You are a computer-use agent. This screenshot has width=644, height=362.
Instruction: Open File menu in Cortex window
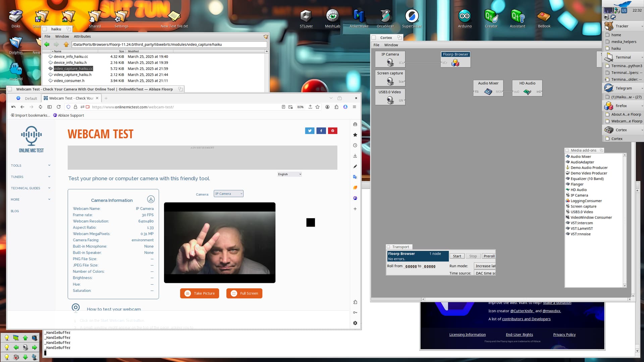[376, 45]
